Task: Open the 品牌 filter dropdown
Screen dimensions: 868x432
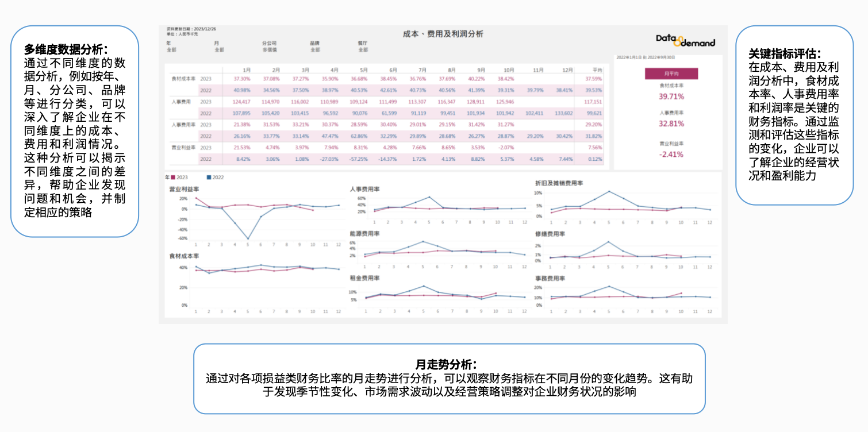Action: tap(314, 50)
